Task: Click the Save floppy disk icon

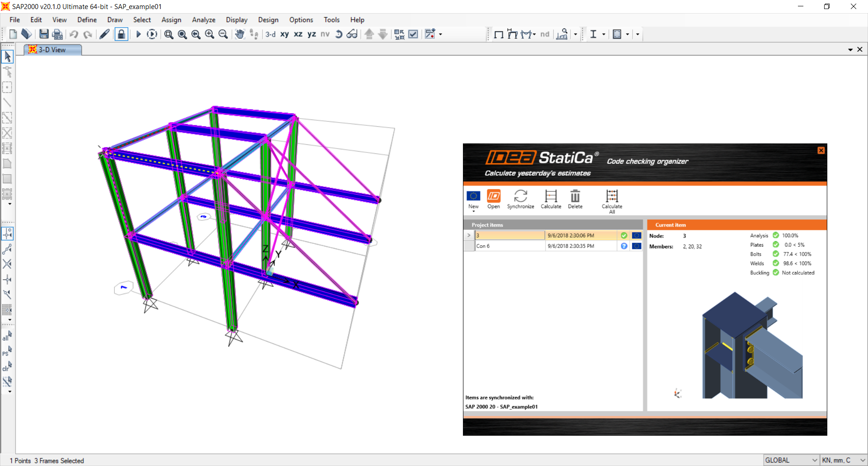Action: [44, 34]
